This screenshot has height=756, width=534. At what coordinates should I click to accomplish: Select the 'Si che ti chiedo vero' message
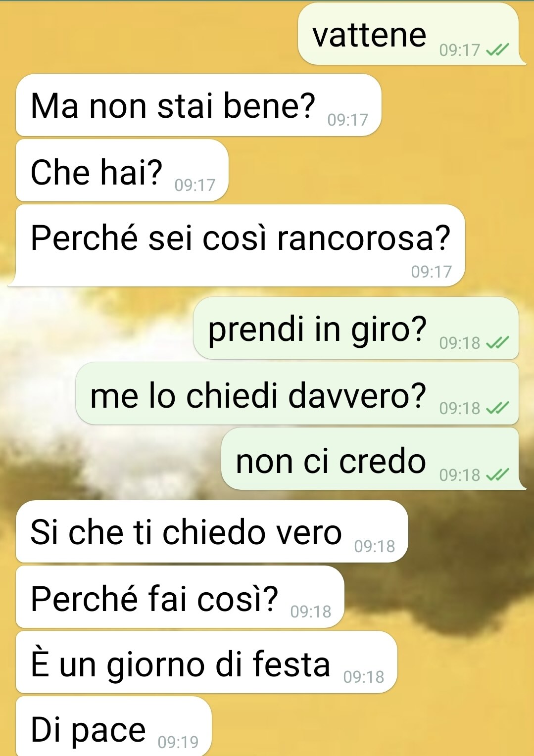click(212, 531)
